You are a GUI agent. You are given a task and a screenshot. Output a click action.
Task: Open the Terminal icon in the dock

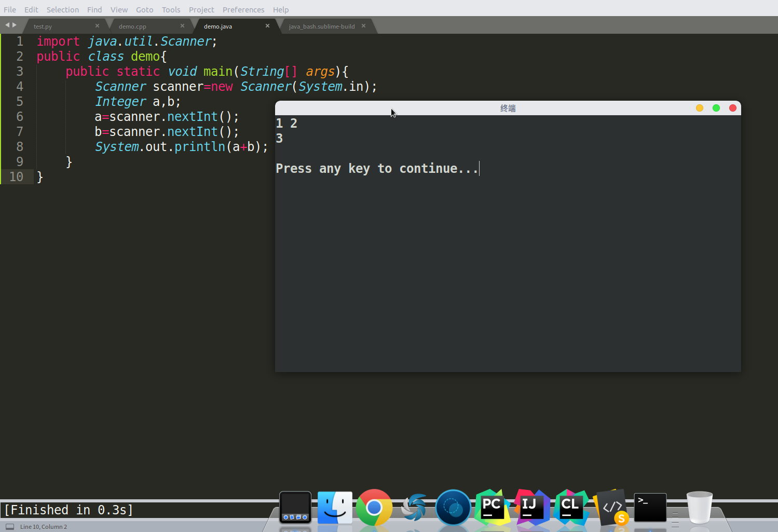(x=650, y=507)
